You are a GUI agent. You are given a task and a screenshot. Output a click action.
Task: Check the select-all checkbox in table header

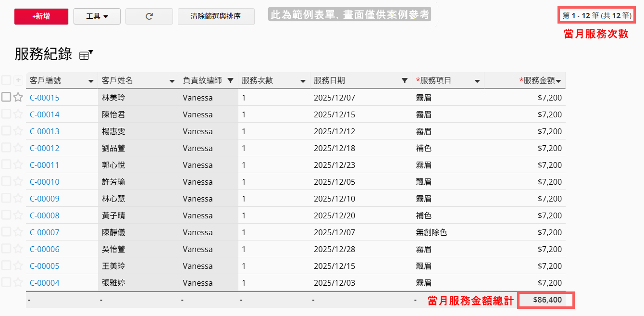6,80
